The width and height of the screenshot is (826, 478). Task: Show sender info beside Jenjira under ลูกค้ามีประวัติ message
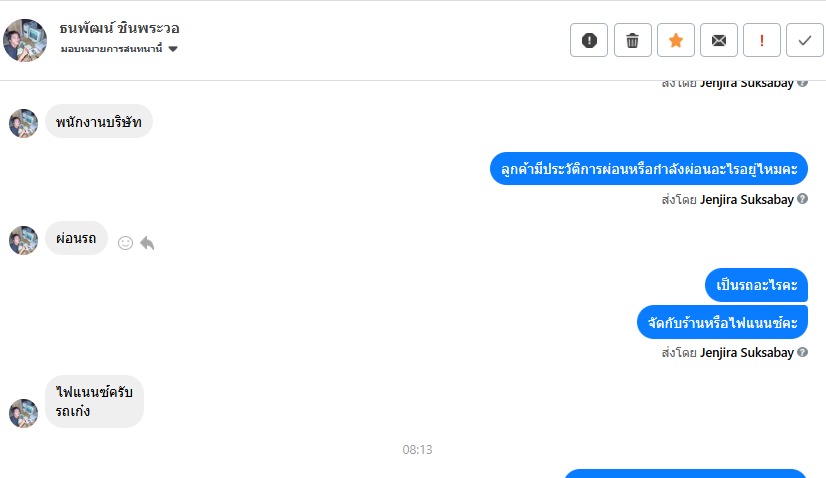click(x=802, y=199)
